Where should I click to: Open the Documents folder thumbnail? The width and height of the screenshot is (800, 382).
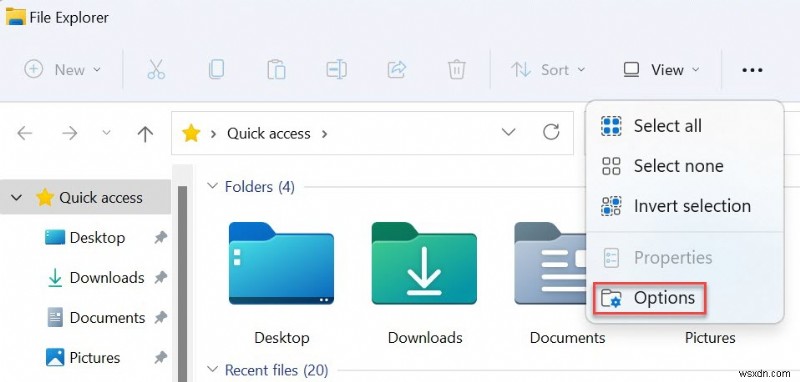(x=550, y=264)
